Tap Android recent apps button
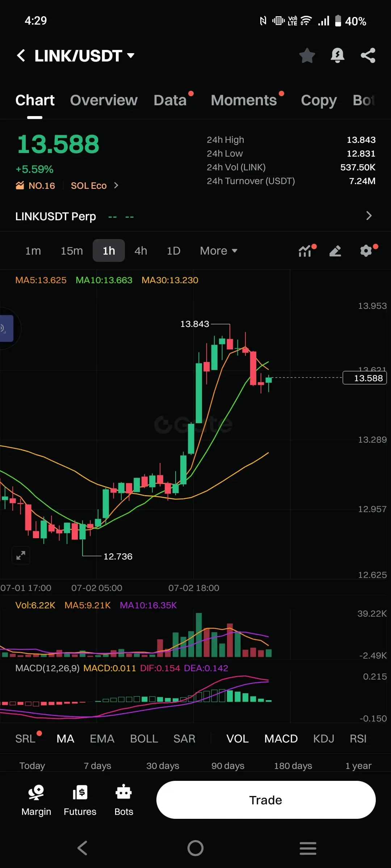The image size is (391, 868). pos(308,848)
